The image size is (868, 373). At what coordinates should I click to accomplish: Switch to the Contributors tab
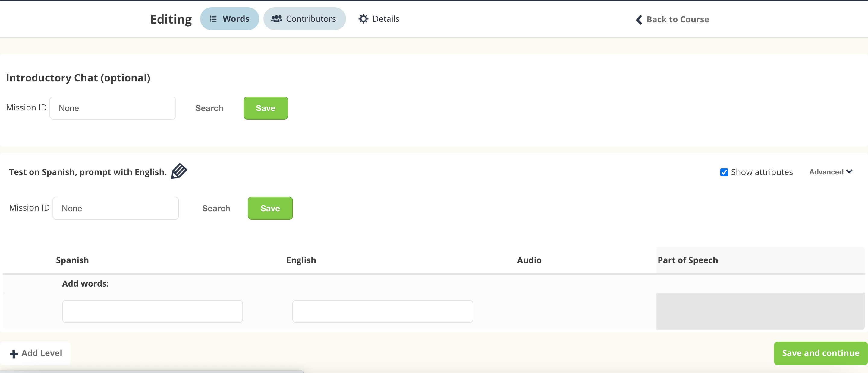click(x=304, y=19)
